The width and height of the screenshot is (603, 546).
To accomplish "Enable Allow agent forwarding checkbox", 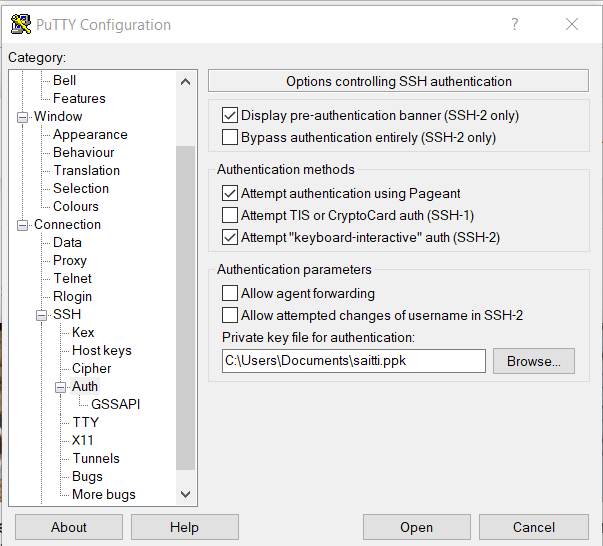I will point(230,293).
